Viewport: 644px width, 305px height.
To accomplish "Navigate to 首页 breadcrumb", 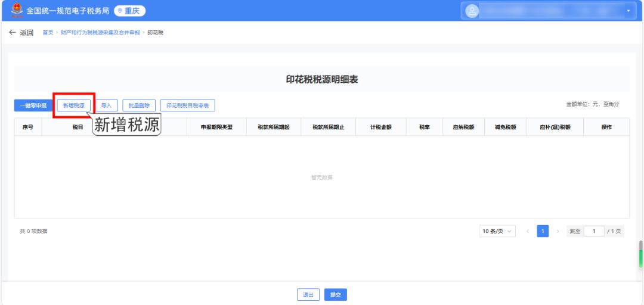I will (x=48, y=33).
